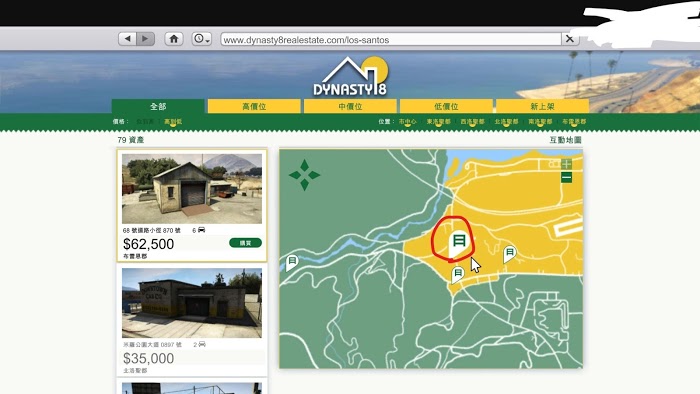This screenshot has width=700, height=394.
Task: Select the 全部 tab
Action: [158, 107]
